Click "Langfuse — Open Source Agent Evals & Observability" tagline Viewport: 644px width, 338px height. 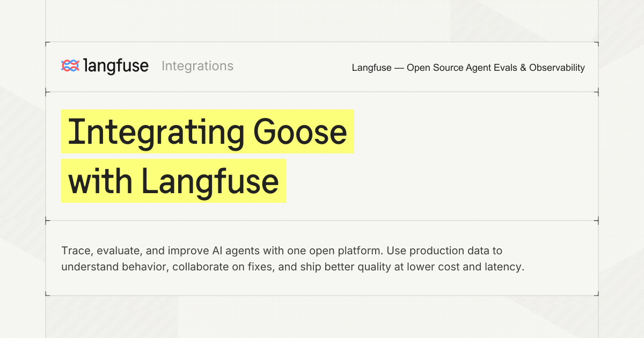point(469,68)
